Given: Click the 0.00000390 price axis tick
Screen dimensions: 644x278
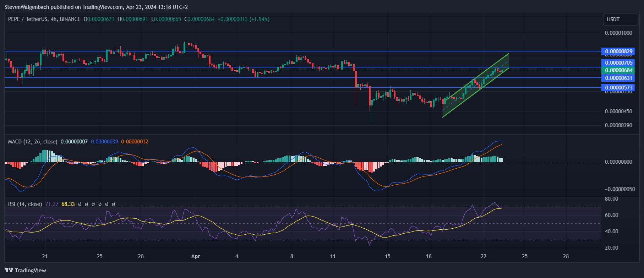Looking at the screenshot, I should tap(618, 125).
